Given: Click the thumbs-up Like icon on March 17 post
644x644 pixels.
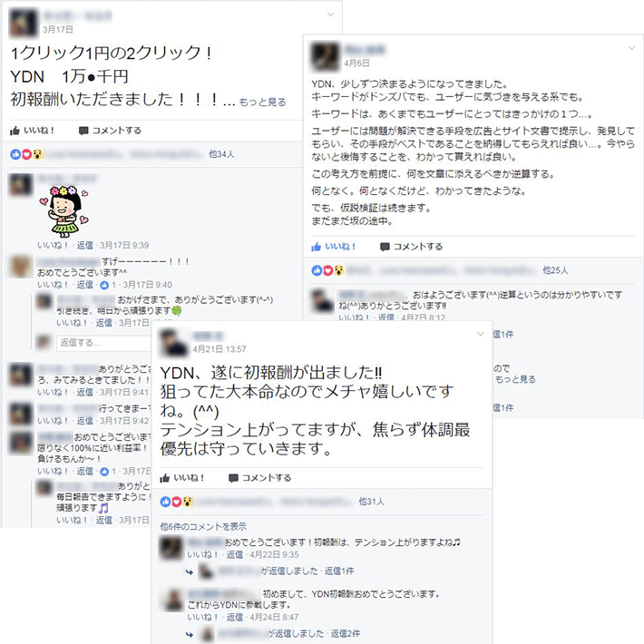Looking at the screenshot, I should (x=15, y=131).
